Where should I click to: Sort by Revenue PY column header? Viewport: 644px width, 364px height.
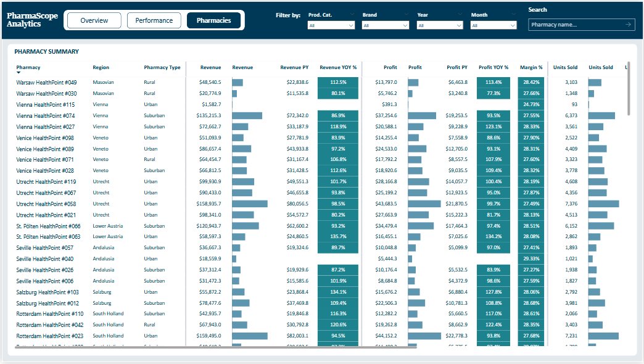[x=294, y=67]
